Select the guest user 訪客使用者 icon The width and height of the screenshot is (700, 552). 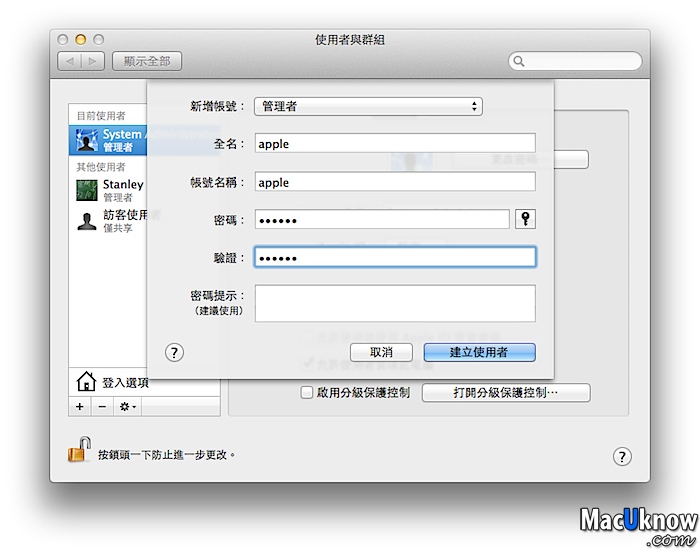click(87, 221)
